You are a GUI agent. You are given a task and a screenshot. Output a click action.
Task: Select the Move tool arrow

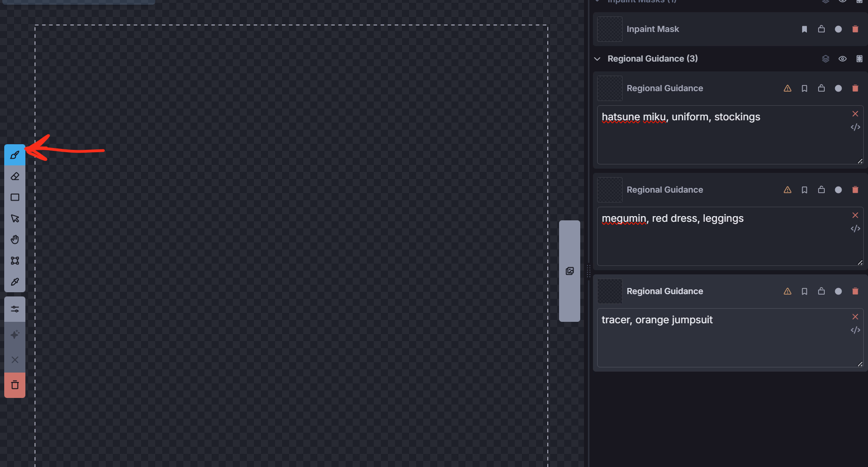point(15,218)
